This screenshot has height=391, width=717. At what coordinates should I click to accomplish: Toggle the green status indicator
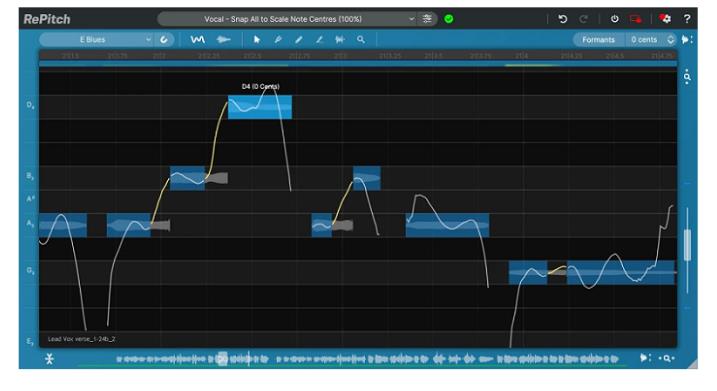pyautogui.click(x=449, y=19)
